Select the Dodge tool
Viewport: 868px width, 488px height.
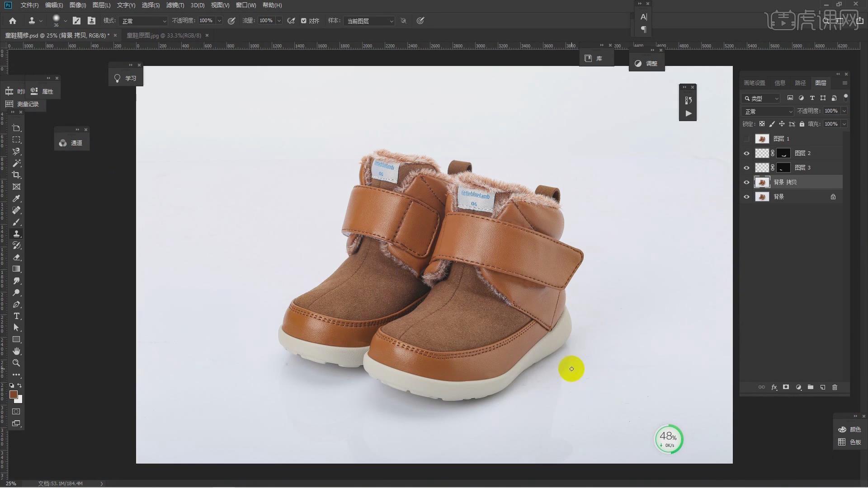[17, 293]
